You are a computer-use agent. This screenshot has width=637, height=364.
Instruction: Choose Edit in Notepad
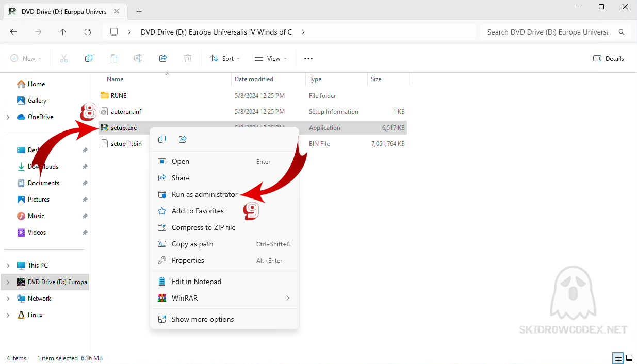pyautogui.click(x=224, y=282)
